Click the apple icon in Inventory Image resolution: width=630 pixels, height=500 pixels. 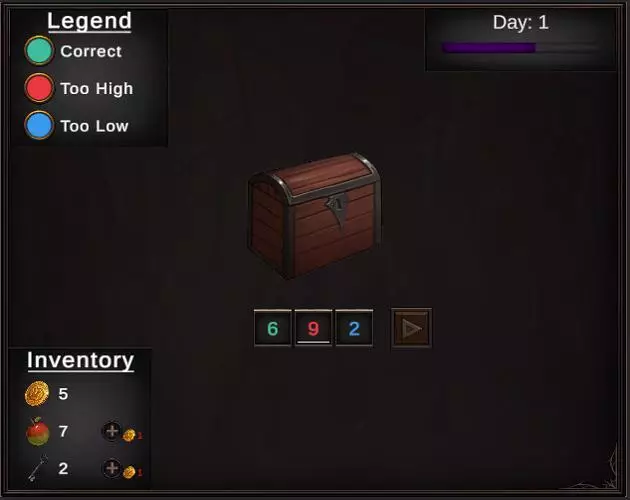point(38,431)
